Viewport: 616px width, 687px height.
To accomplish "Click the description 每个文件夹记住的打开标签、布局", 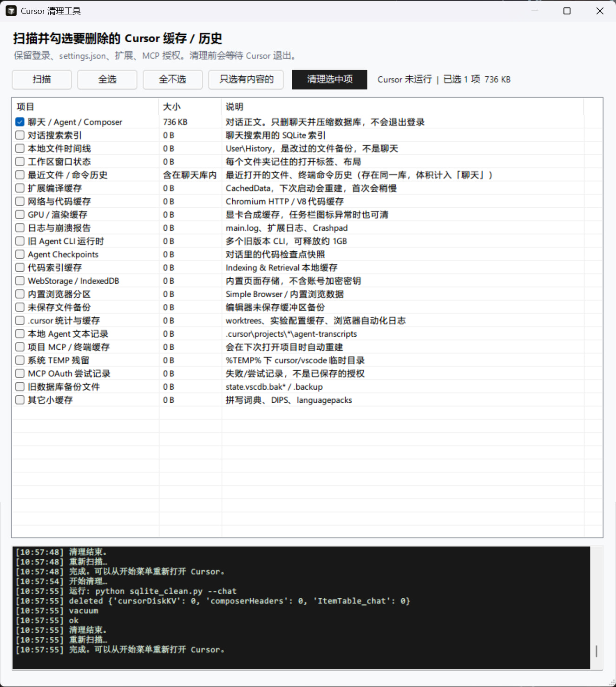I will pyautogui.click(x=293, y=162).
